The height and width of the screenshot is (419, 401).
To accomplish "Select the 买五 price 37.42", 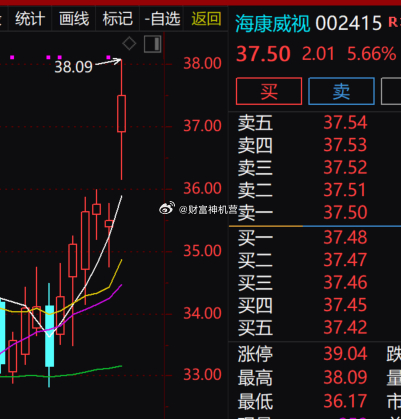I will (x=345, y=327).
